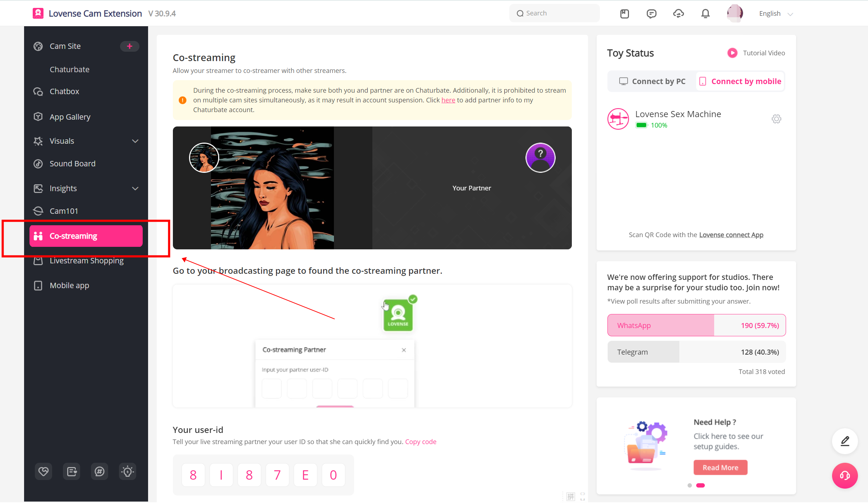Screen dimensions: 868x503
Task: Click the Your Partner unknown avatar
Action: pos(540,158)
